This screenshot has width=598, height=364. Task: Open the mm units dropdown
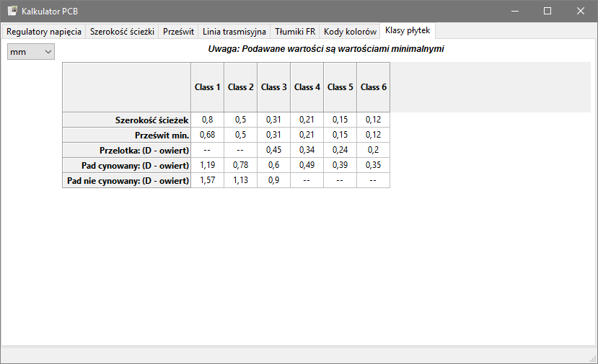[x=31, y=52]
